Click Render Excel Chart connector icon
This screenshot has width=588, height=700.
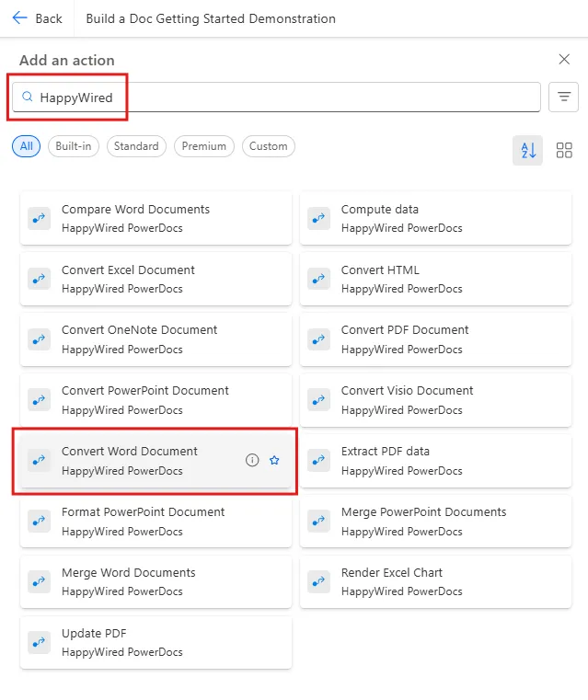click(318, 581)
